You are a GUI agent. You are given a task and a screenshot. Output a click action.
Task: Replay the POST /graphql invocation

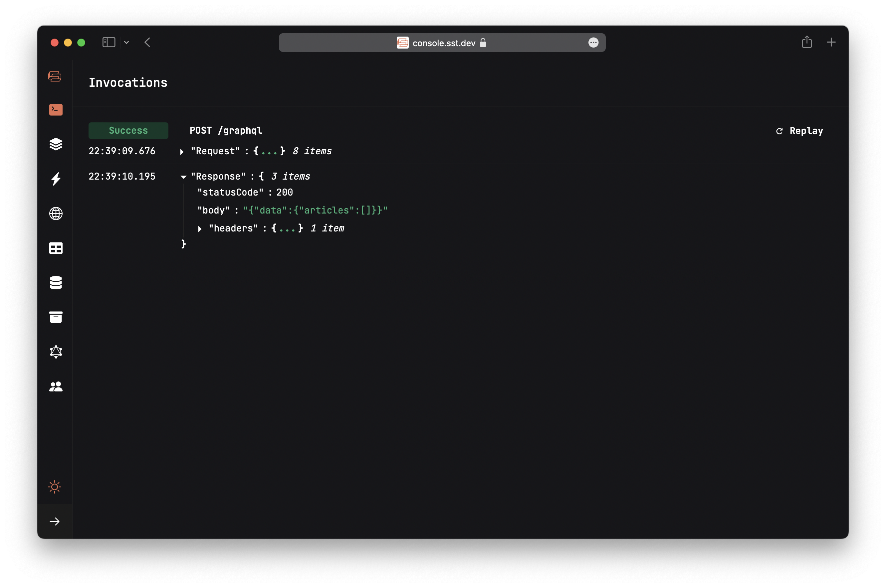coord(799,130)
